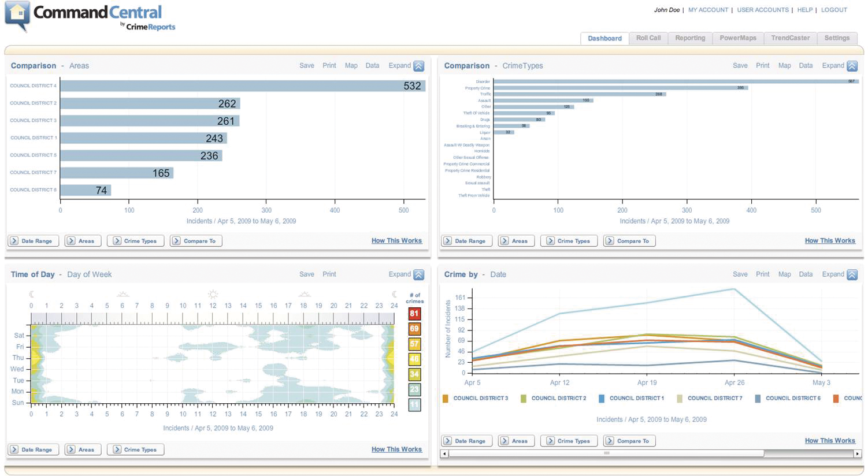The height and width of the screenshot is (476, 868).
Task: Collapse the Comparison Areas panel arrow icon
Action: 419,66
